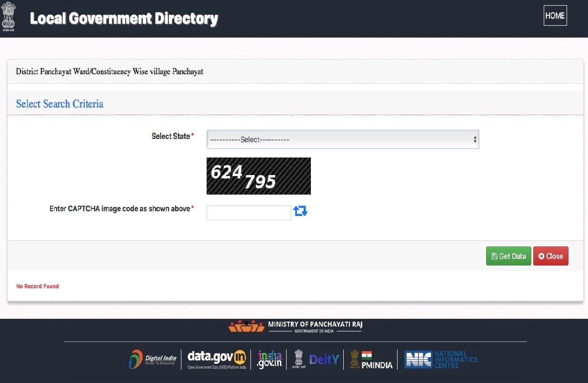Open the Digital India footer logo
This screenshot has width=588, height=383.
pyautogui.click(x=153, y=359)
